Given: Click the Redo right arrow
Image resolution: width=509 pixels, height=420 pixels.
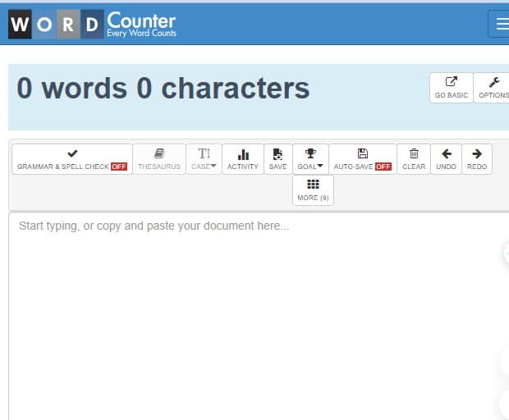Looking at the screenshot, I should [x=477, y=159].
